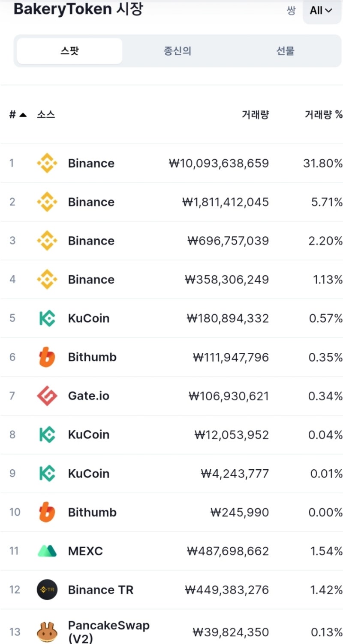Click the Bithumb logo in row 6
343x644 pixels.
[47, 357]
